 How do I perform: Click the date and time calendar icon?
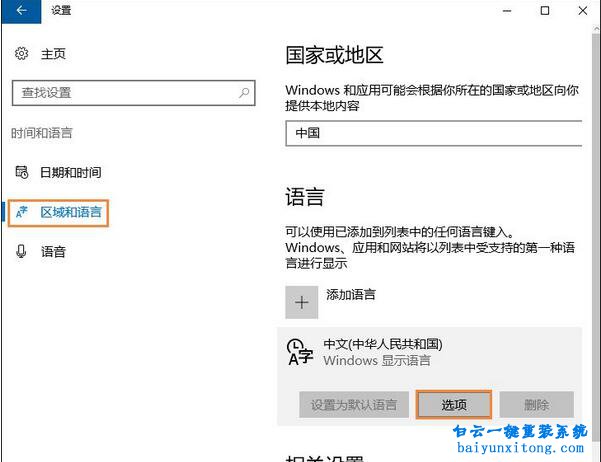pyautogui.click(x=21, y=172)
